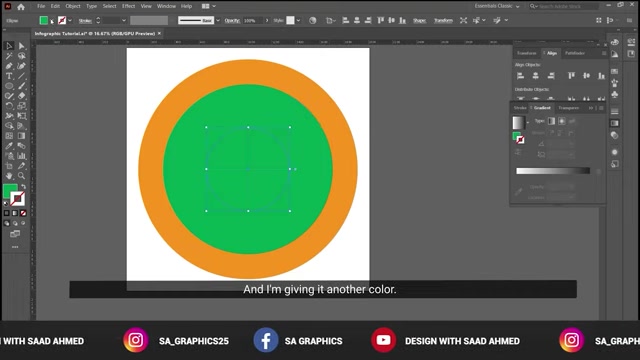
Task: Open gradient swatch dropdown in Gradient panel
Action: 528,122
